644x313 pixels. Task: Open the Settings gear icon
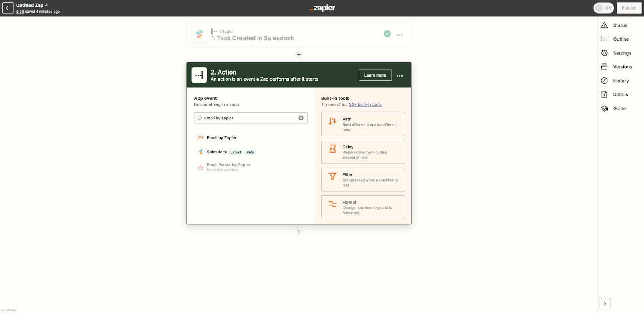click(x=604, y=53)
